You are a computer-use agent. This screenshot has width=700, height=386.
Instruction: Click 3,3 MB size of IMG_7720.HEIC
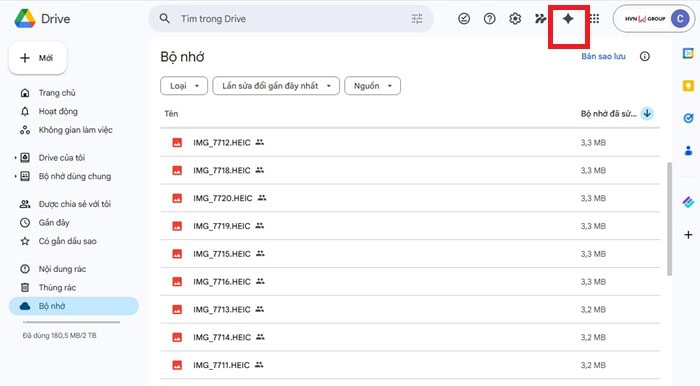pos(593,198)
